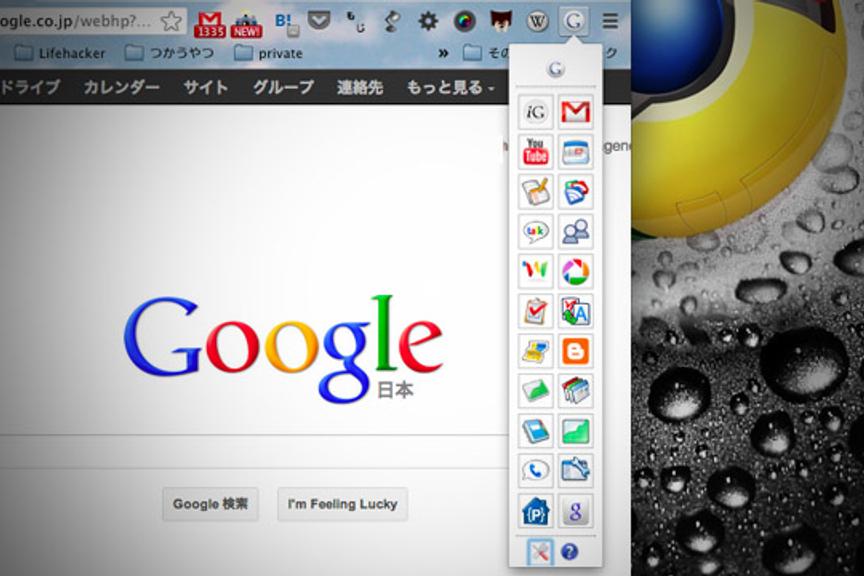Open Google Reader RSS icon in popup
Viewport: 864px width, 576px height.
pos(575,192)
